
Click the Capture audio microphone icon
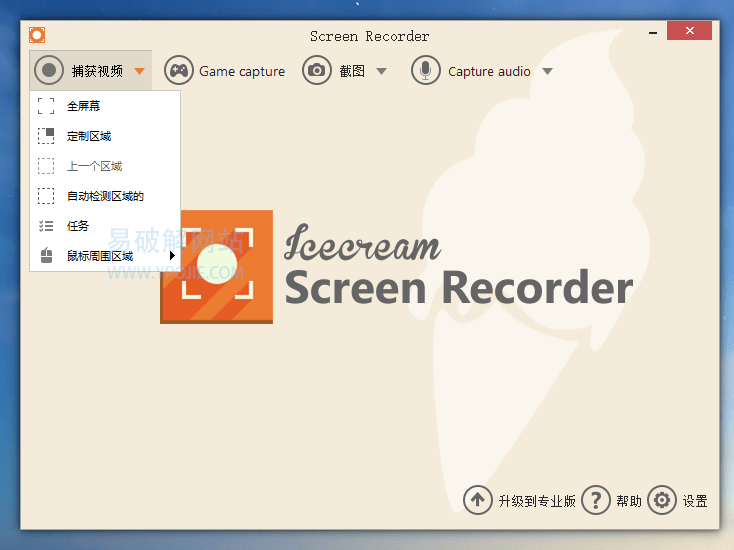[426, 70]
